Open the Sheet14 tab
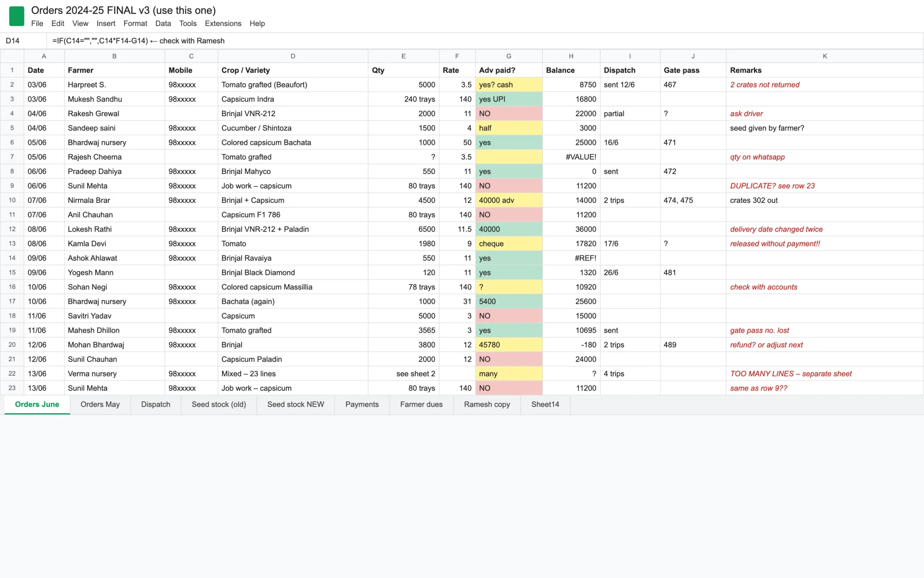Screen dimensions: 924x578 coord(545,405)
